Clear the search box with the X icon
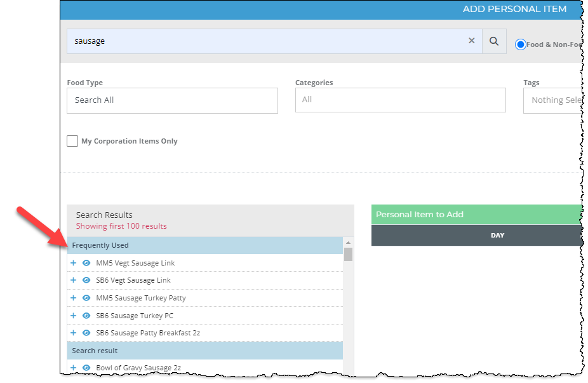 472,41
